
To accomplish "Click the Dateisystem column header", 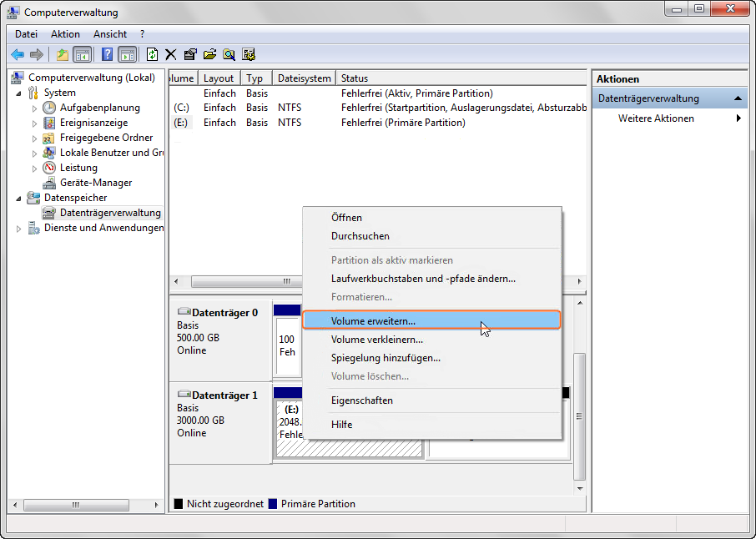I will pyautogui.click(x=304, y=78).
